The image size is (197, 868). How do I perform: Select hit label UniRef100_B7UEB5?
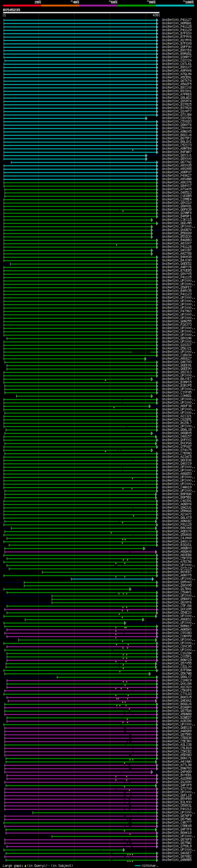point(177,271)
